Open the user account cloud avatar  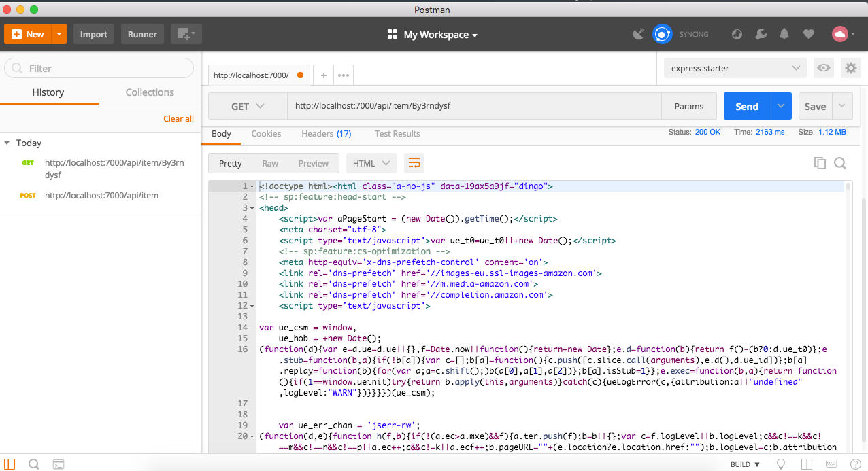839,34
